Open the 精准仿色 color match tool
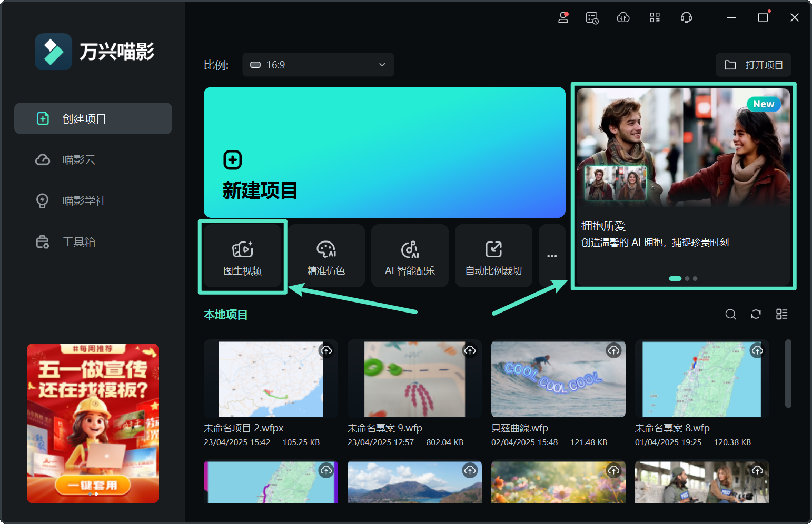 click(326, 256)
